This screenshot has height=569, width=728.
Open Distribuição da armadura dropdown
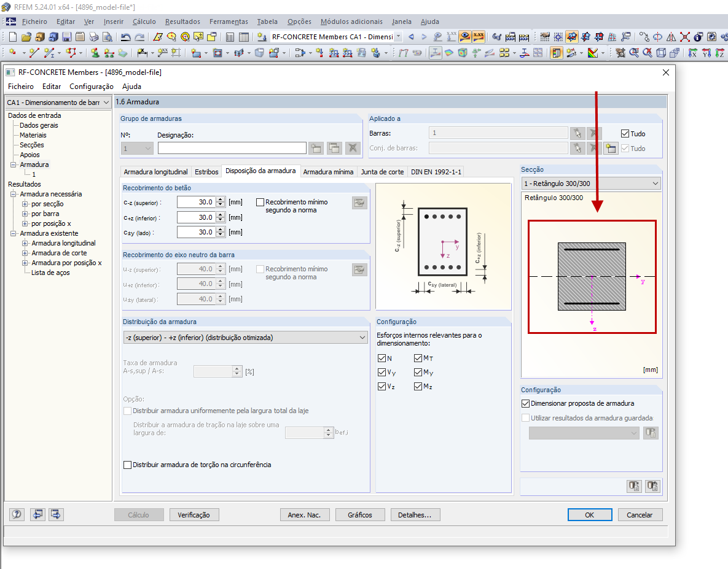coord(246,338)
